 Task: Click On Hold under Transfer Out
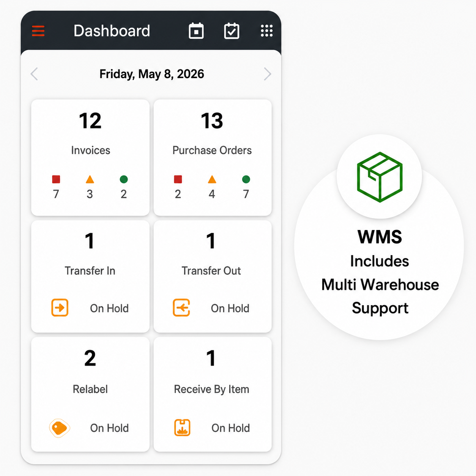click(230, 308)
